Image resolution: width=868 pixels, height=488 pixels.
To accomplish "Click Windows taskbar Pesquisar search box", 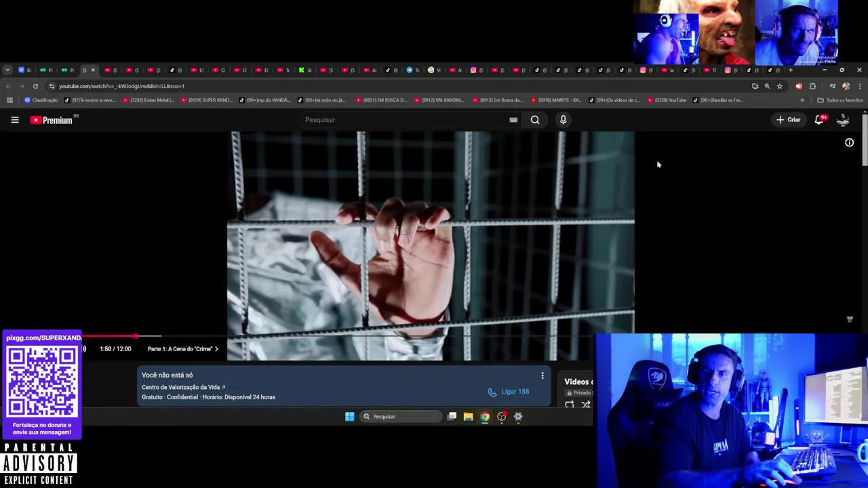I will (400, 417).
